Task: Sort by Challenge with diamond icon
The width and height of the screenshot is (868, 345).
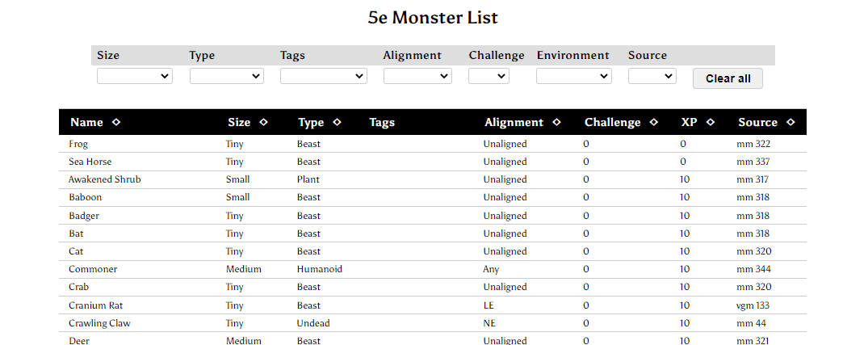Action: (x=654, y=122)
